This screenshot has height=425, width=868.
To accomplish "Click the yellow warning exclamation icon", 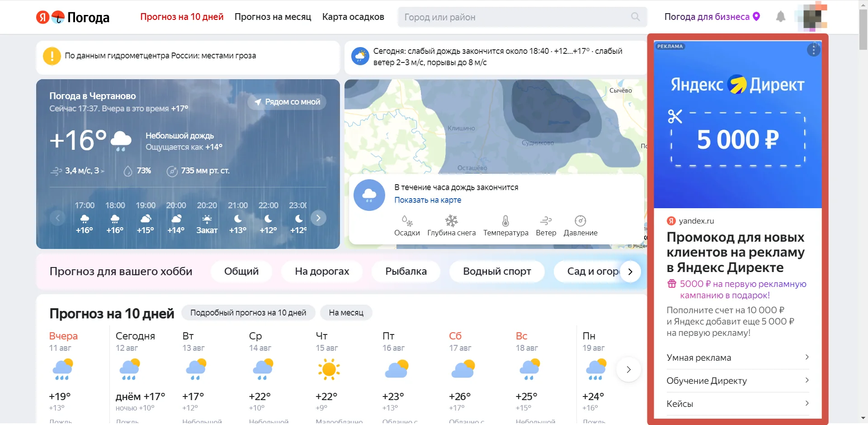I will [52, 56].
